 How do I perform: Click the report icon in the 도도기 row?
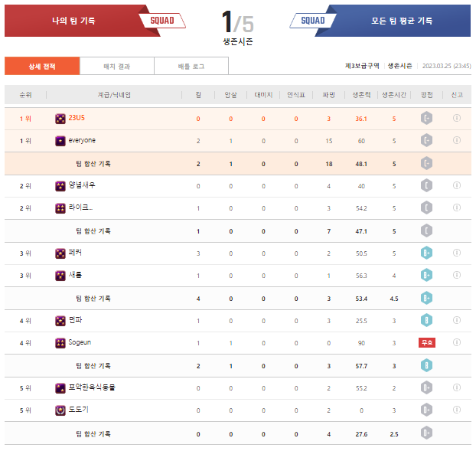pos(457,410)
